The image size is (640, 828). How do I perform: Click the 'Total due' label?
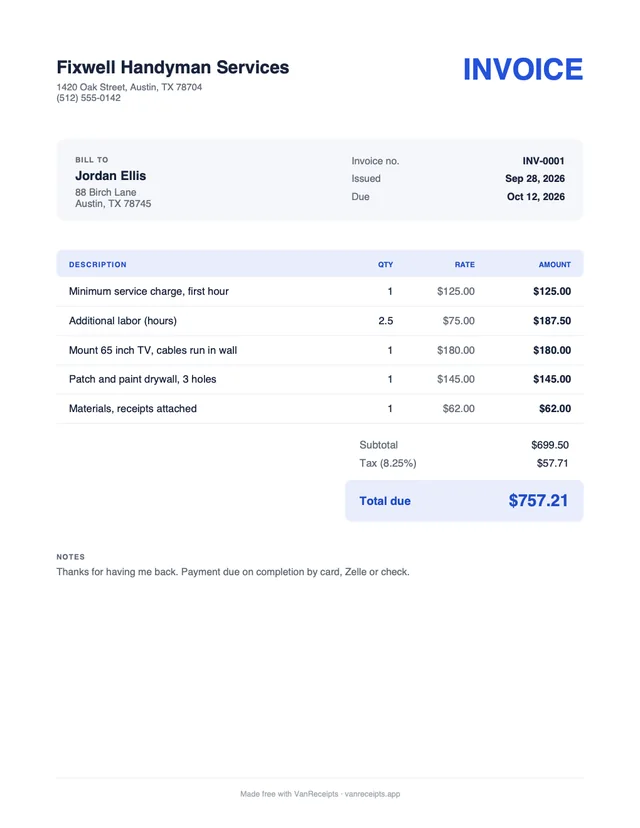coord(385,501)
